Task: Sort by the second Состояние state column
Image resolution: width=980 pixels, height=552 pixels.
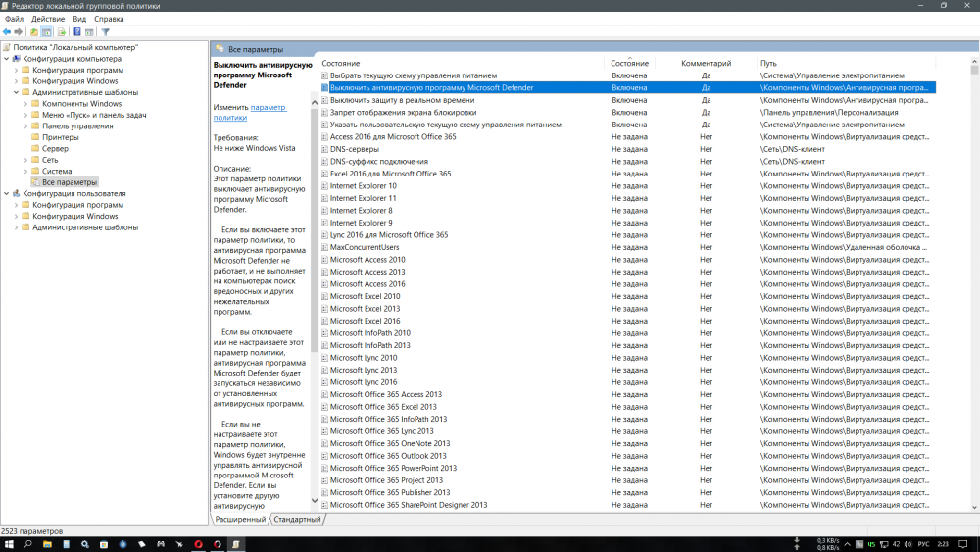Action: tap(629, 63)
